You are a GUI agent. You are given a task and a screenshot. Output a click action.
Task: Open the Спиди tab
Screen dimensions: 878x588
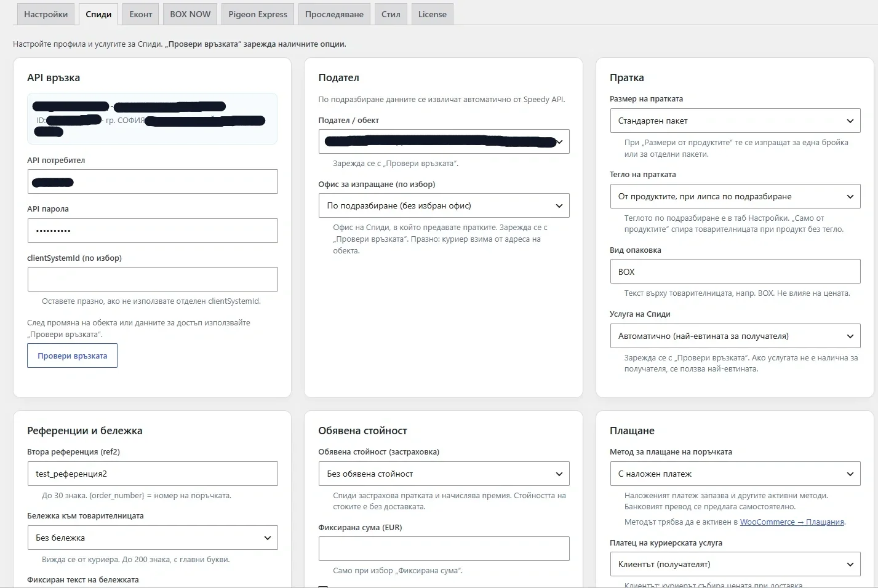pos(98,14)
